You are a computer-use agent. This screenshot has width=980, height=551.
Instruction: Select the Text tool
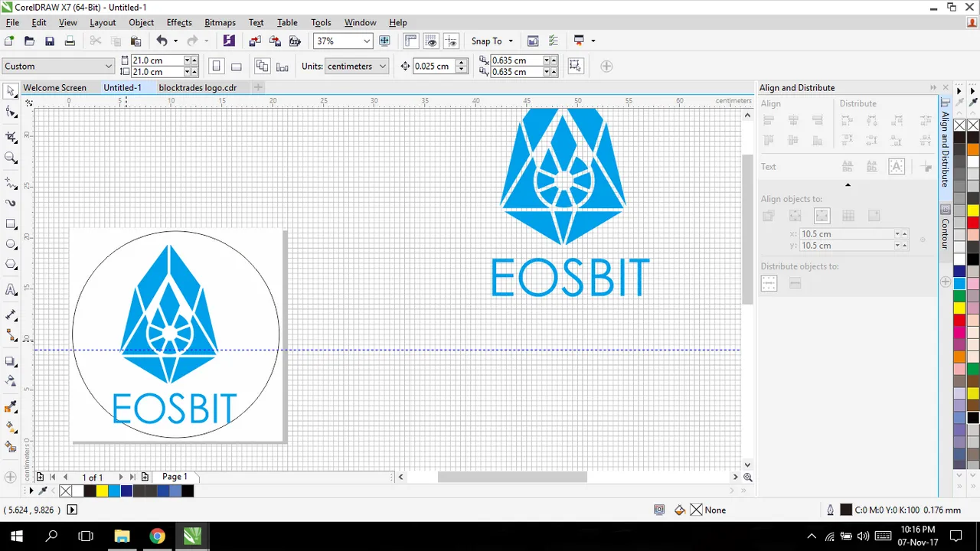tap(11, 290)
